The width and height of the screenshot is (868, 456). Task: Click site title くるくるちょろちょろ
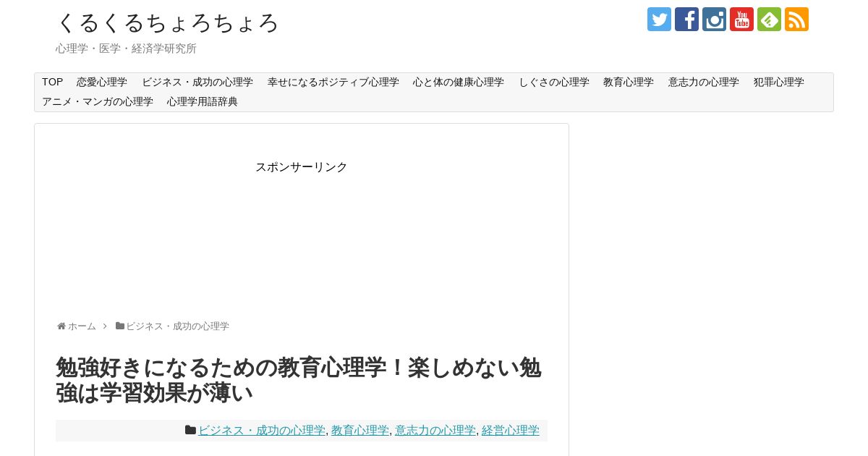click(167, 22)
